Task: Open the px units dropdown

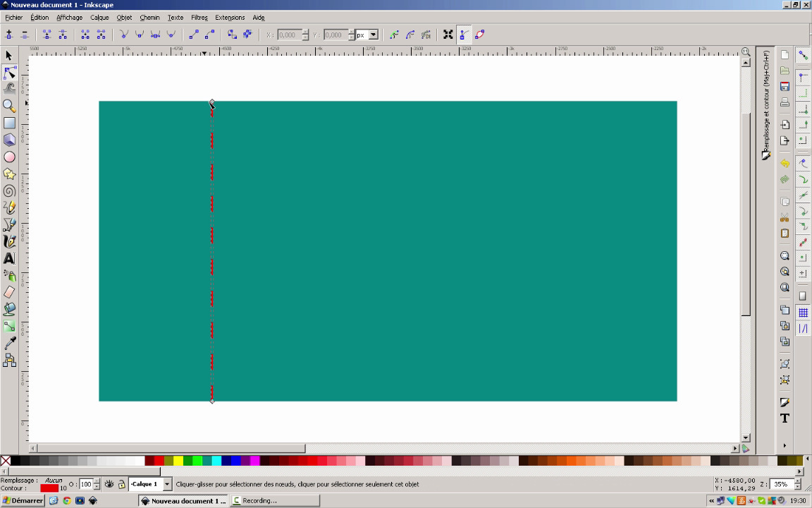Action: click(373, 35)
